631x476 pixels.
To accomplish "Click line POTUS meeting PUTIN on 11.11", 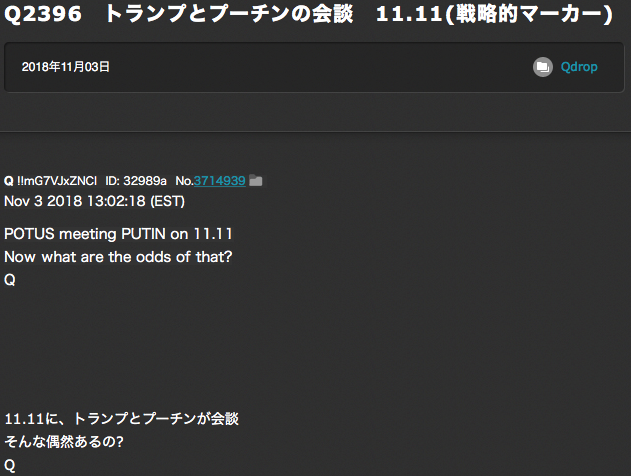I will [x=118, y=234].
